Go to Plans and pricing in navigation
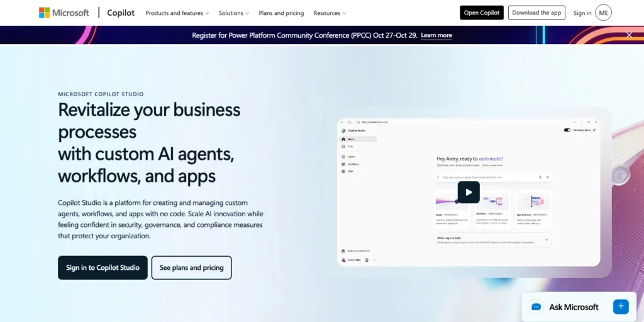This screenshot has height=322, width=644. [281, 13]
